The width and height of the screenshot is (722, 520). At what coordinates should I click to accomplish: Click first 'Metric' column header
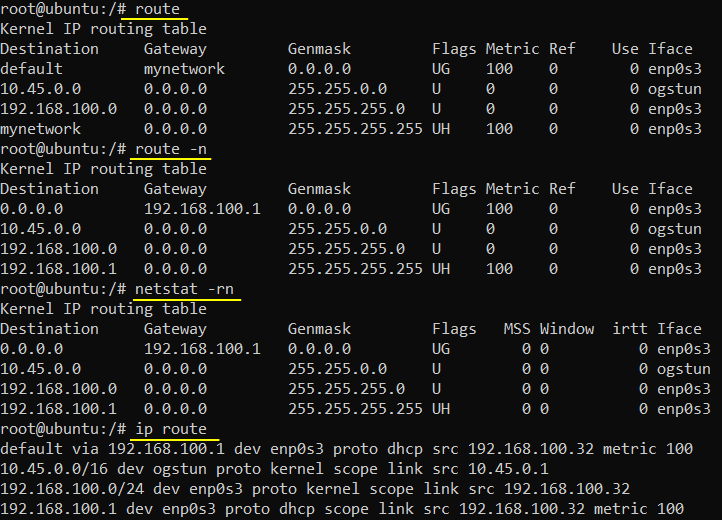click(512, 49)
